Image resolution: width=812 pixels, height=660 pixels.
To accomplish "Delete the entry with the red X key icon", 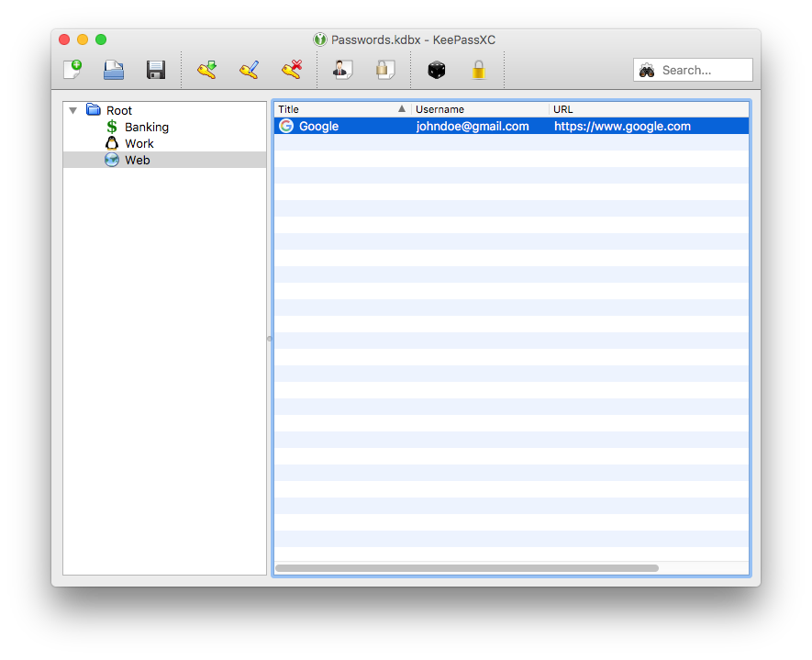I will tap(292, 70).
